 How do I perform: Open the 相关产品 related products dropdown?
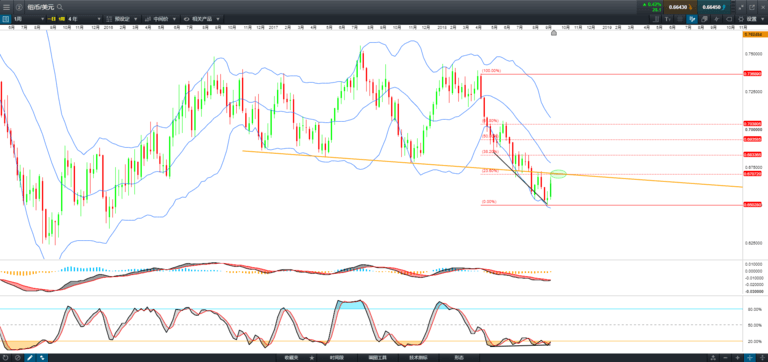[201, 19]
